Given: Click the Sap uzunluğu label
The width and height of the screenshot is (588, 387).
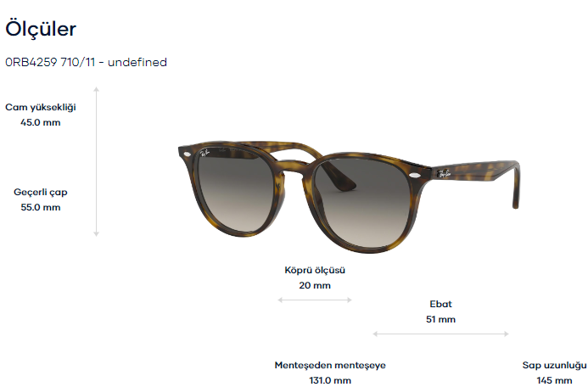Looking at the screenshot, I should click(554, 365).
